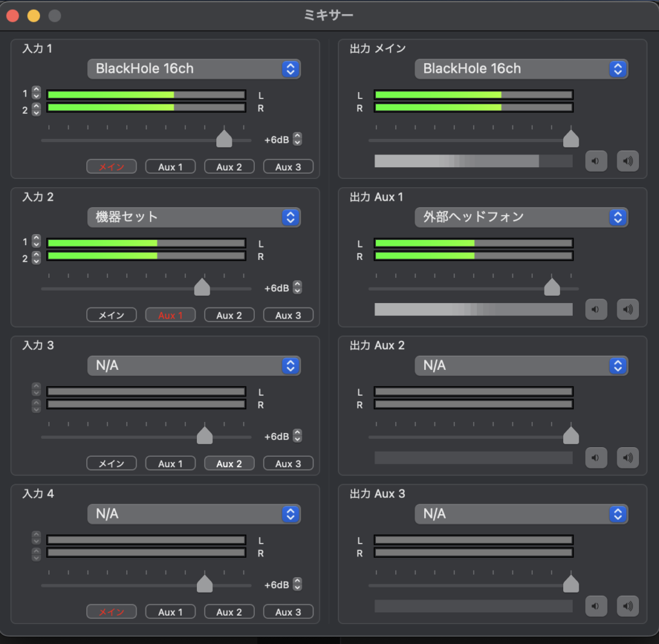Click the L channel stepper in 入力 4

point(37,538)
